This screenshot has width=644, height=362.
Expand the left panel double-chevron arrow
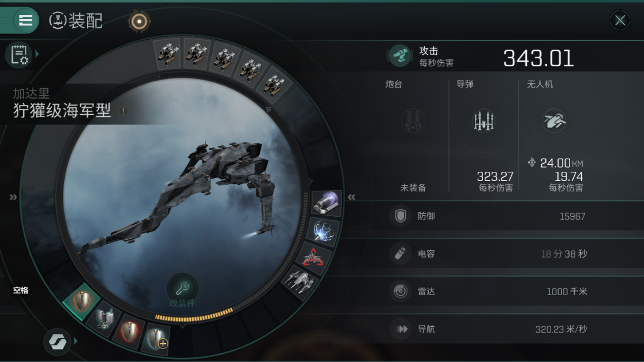13,197
